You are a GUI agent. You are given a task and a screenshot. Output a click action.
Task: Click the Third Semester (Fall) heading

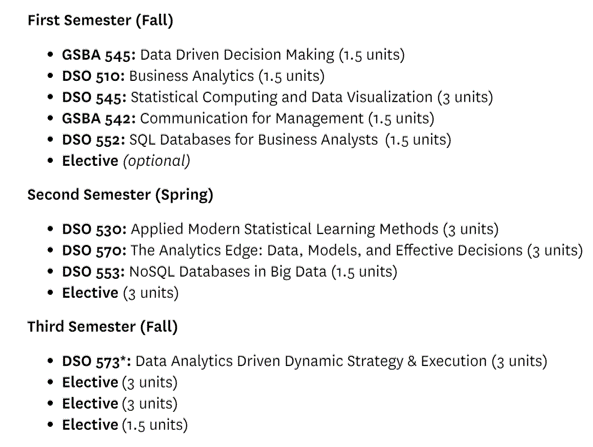tap(102, 327)
